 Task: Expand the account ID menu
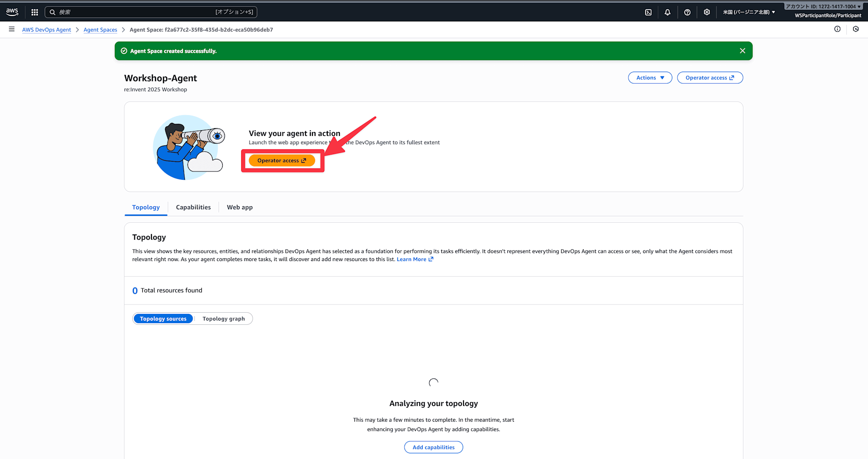click(x=823, y=7)
